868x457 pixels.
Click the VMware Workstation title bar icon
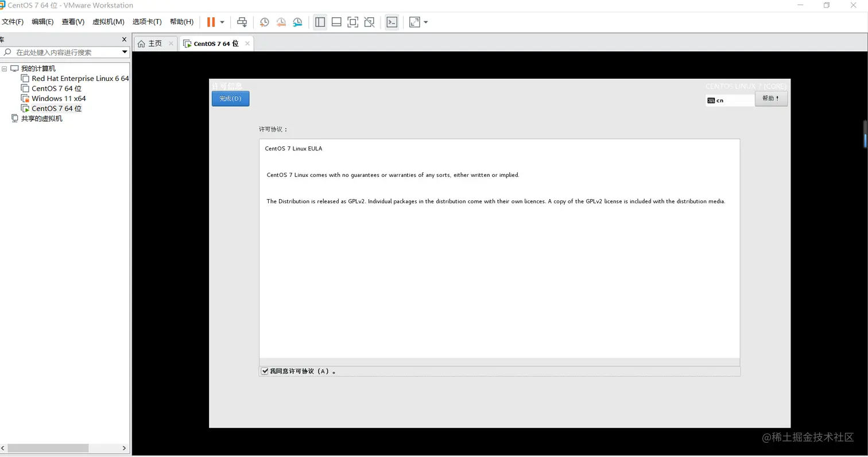pyautogui.click(x=2, y=5)
